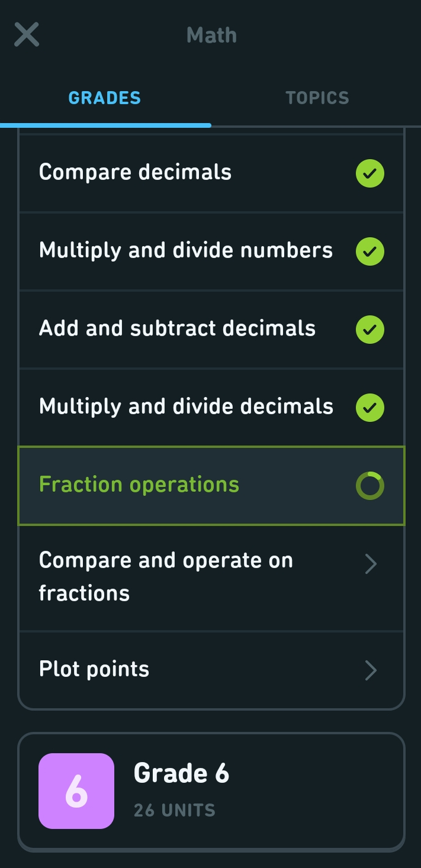The width and height of the screenshot is (421, 868).
Task: Select Add and subtract decimals unit
Action: (178, 329)
